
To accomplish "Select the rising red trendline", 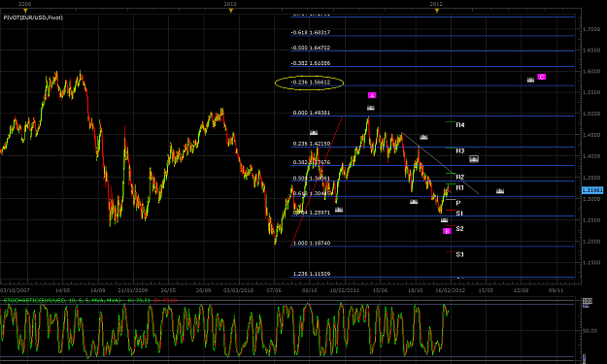I will click(317, 182).
